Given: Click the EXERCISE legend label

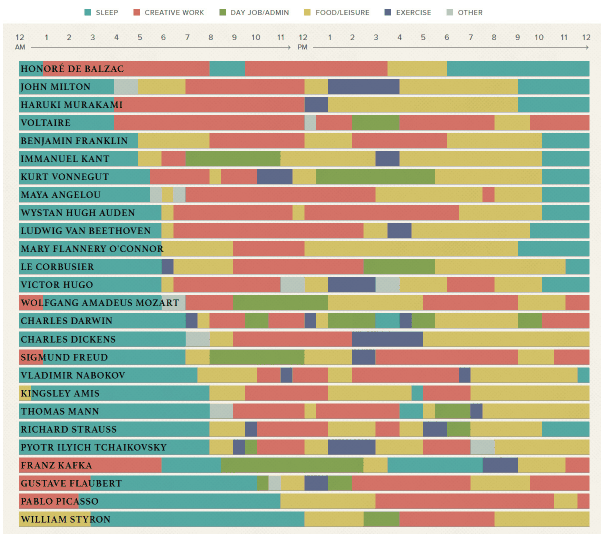Looking at the screenshot, I should (413, 13).
